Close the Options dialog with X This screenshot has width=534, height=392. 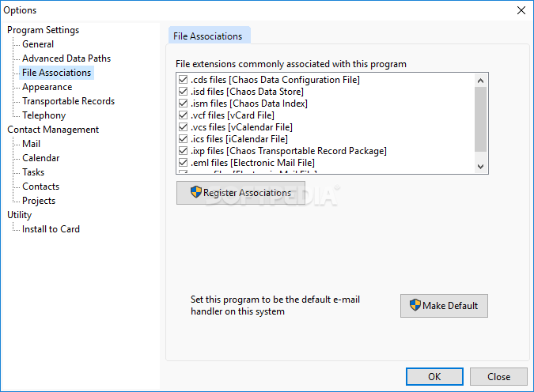coord(521,10)
